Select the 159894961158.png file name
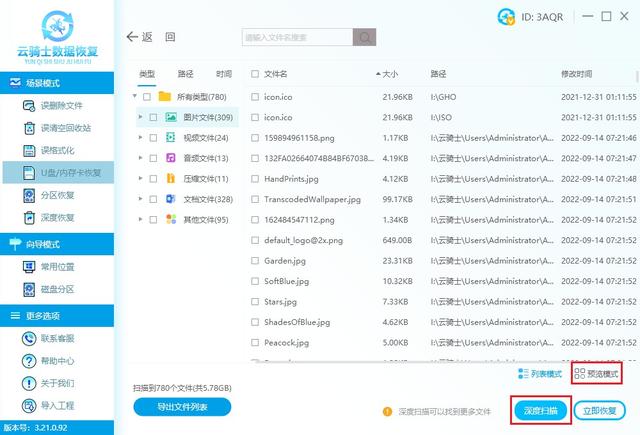The height and width of the screenshot is (435, 640). click(x=299, y=138)
